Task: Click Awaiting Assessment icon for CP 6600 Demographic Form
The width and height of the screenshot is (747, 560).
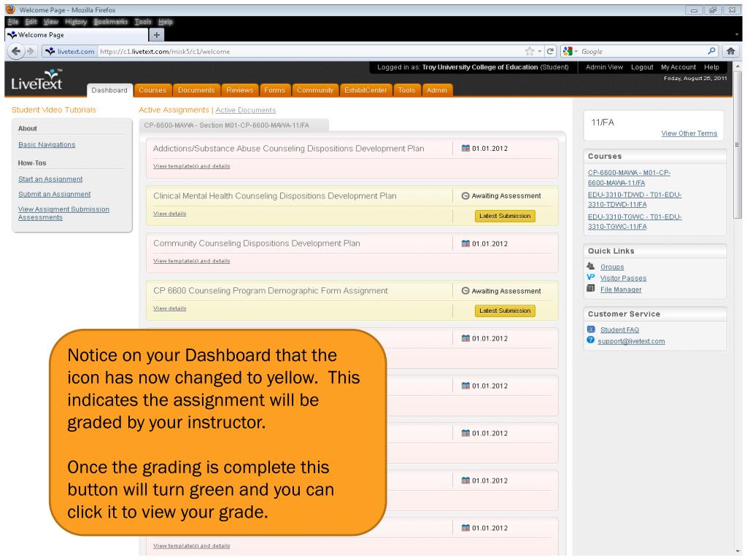Action: [465, 290]
